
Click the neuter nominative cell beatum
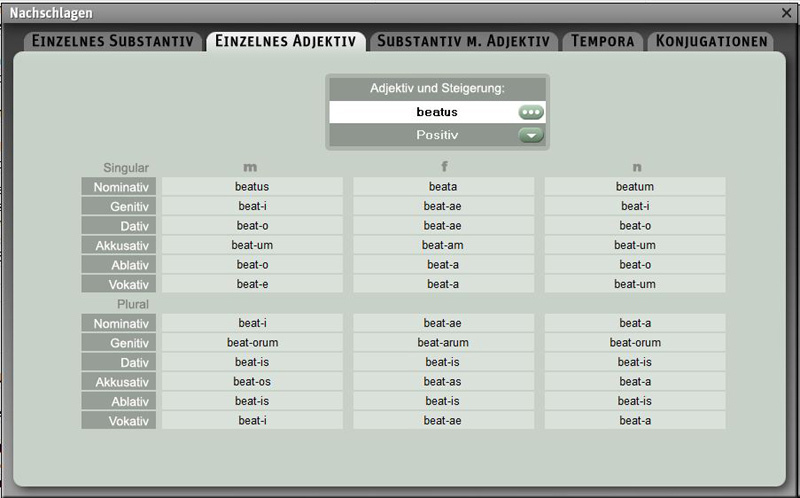(635, 187)
